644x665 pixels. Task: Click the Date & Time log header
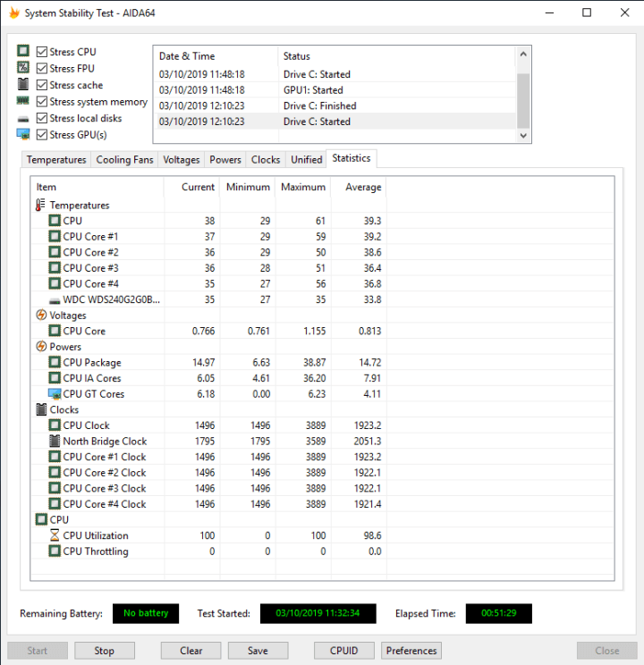pyautogui.click(x=216, y=56)
